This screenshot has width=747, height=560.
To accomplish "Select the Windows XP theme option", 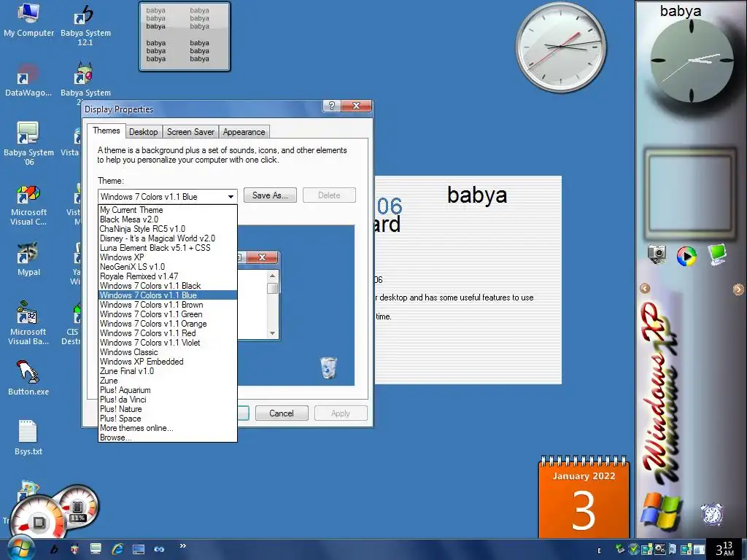I will (168, 257).
